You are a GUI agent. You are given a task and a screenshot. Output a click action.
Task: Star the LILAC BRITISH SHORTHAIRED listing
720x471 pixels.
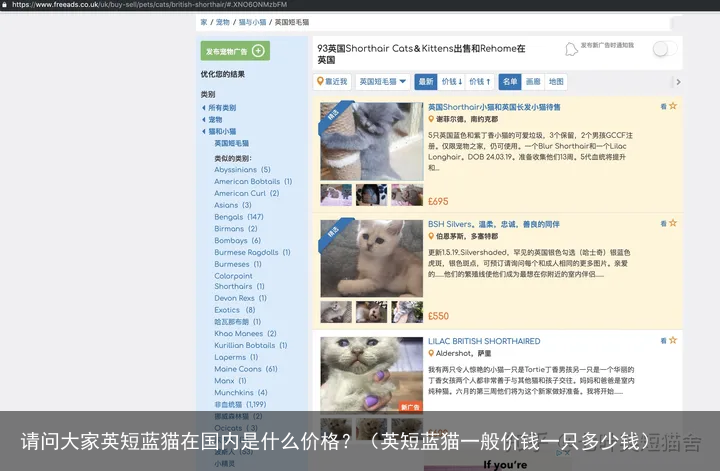click(673, 340)
